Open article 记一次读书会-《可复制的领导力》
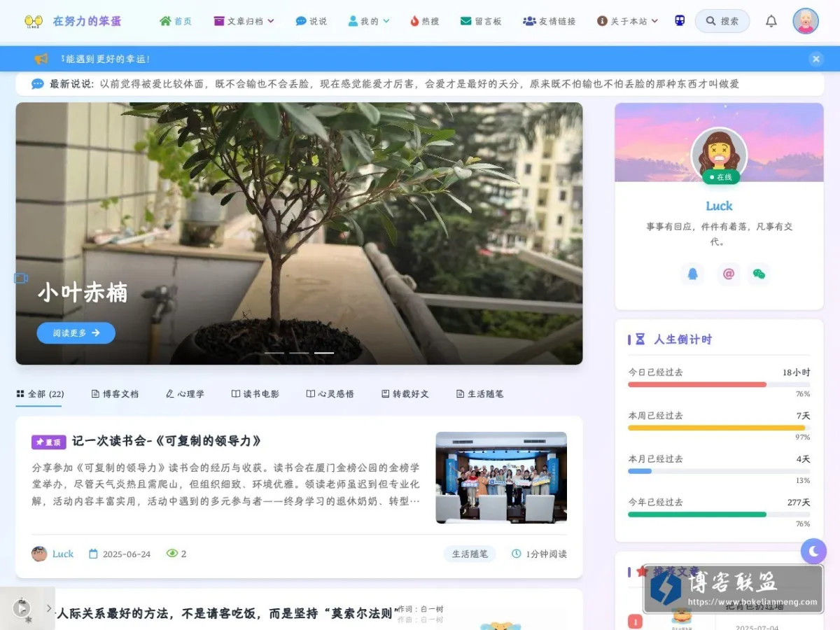Screen dimensions: 840x630 [x=167, y=441]
